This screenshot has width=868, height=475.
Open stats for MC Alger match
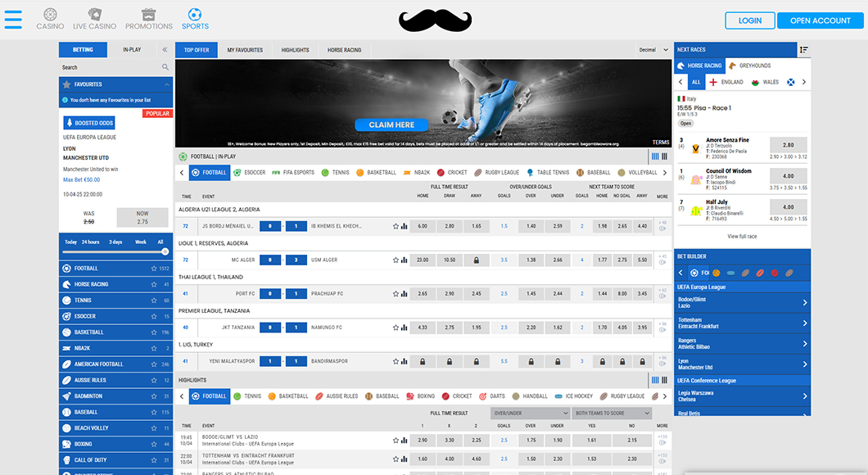405,260
